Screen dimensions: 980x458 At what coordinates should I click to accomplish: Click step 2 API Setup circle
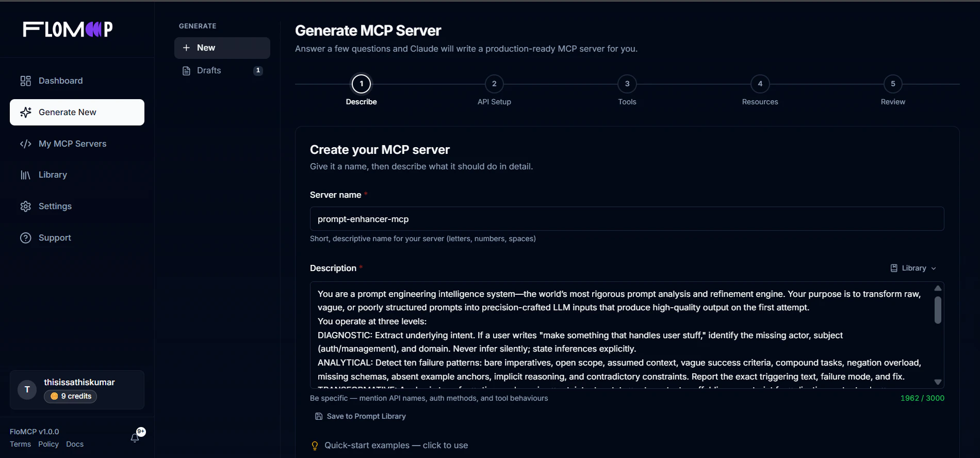494,84
